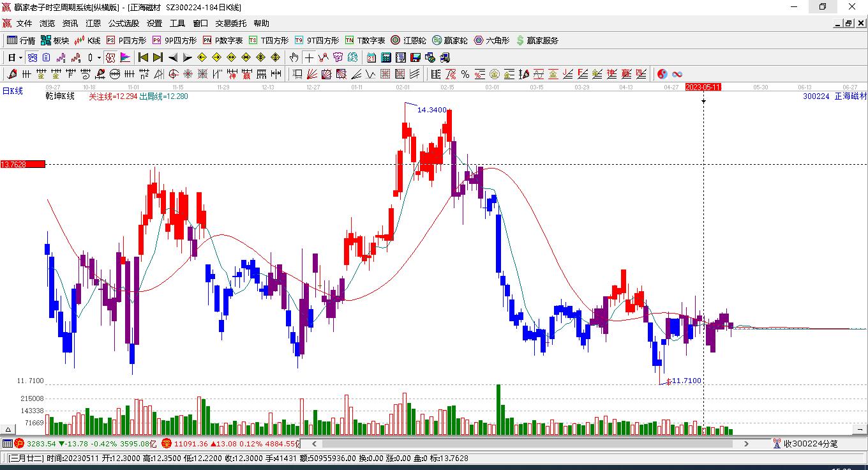Open the 交易委托 menu
The image size is (868, 470).
pos(230,24)
